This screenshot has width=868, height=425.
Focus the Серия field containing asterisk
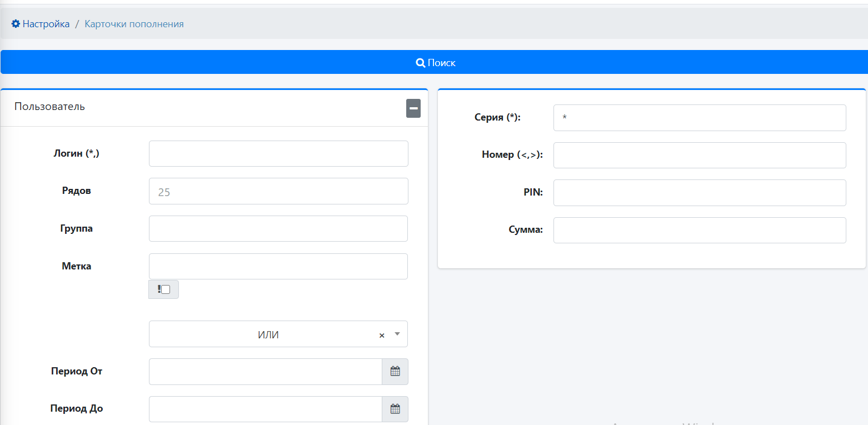click(700, 118)
